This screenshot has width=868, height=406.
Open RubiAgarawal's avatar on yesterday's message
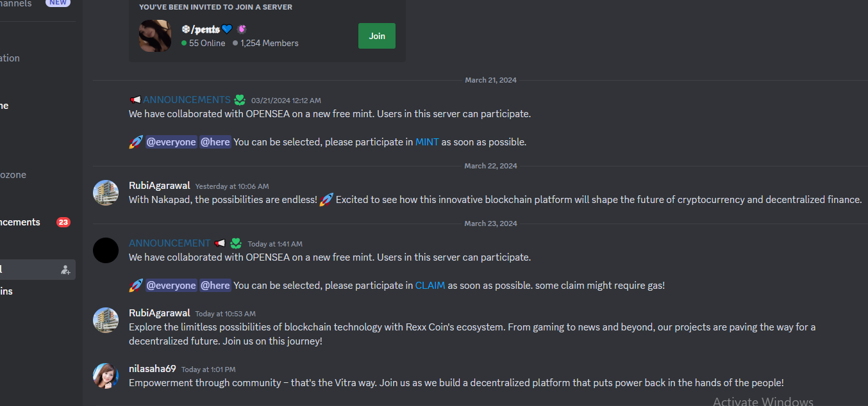point(106,193)
